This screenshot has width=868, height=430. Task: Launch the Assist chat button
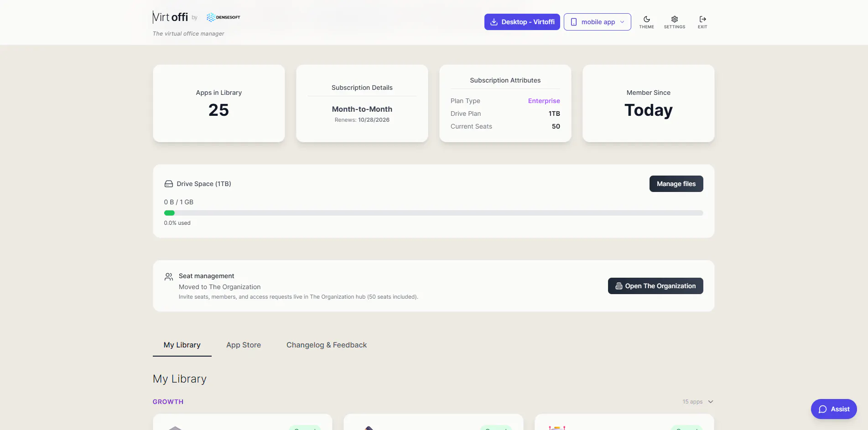(833, 409)
